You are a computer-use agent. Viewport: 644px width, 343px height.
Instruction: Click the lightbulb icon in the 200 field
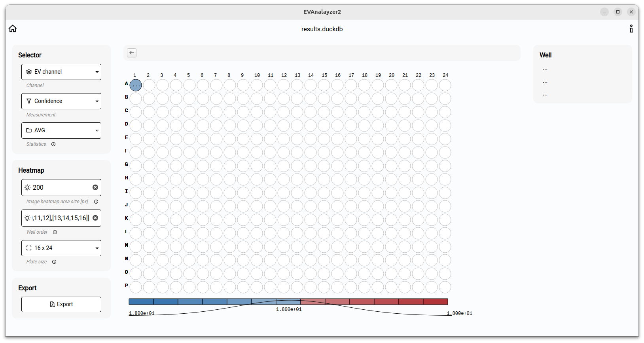27,187
